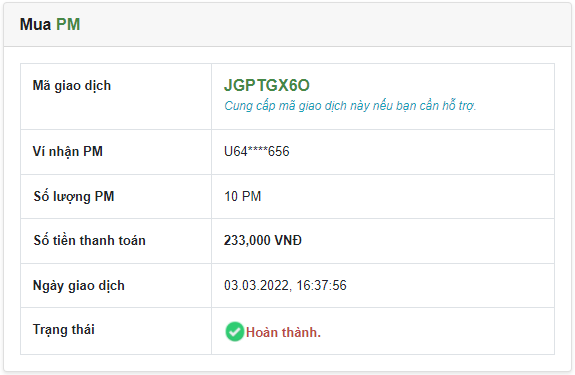Select the Số tiền thanh toán label
This screenshot has height=375, width=575.
89,240
